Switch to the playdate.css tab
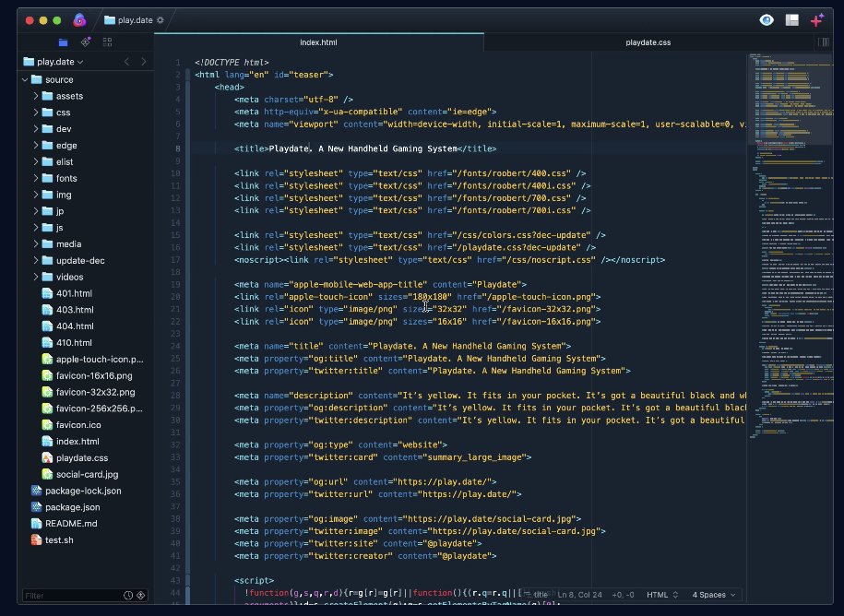Image resolution: width=844 pixels, height=616 pixels. point(648,42)
